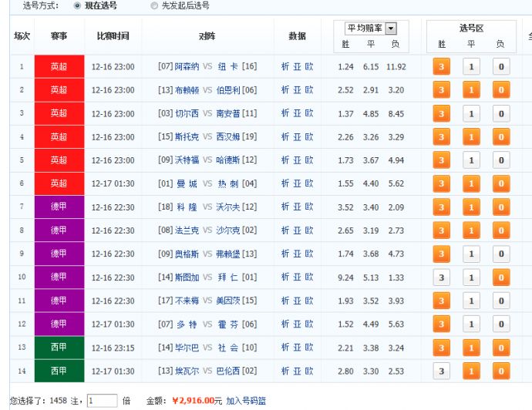Click the 纽卡 team link

(228, 66)
